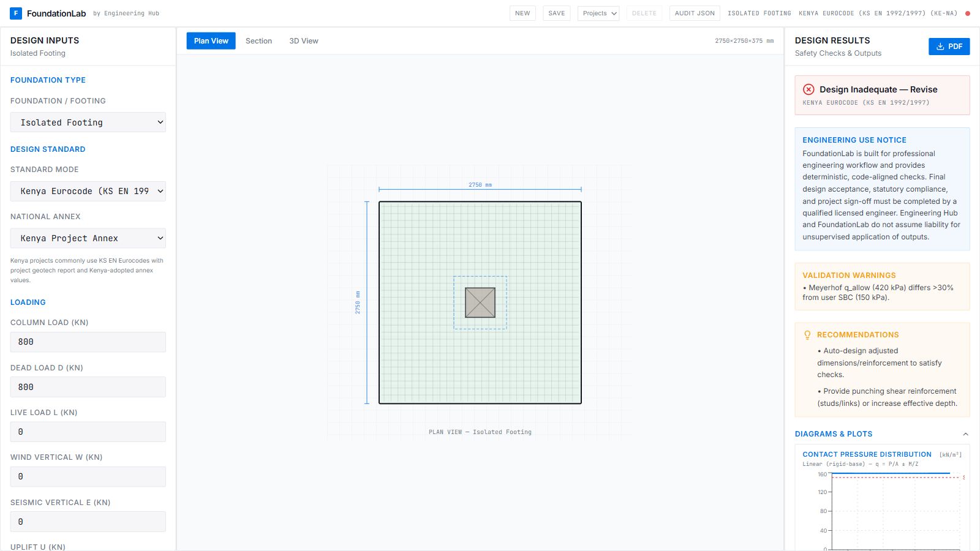Click the Wind Vertical W input field
The width and height of the screenshot is (980, 551).
pyautogui.click(x=88, y=476)
